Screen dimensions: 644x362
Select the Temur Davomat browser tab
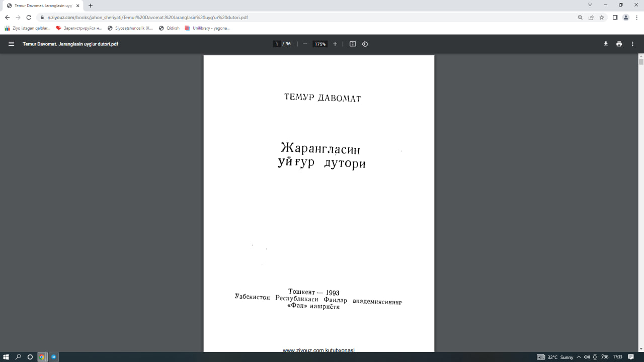(x=42, y=6)
